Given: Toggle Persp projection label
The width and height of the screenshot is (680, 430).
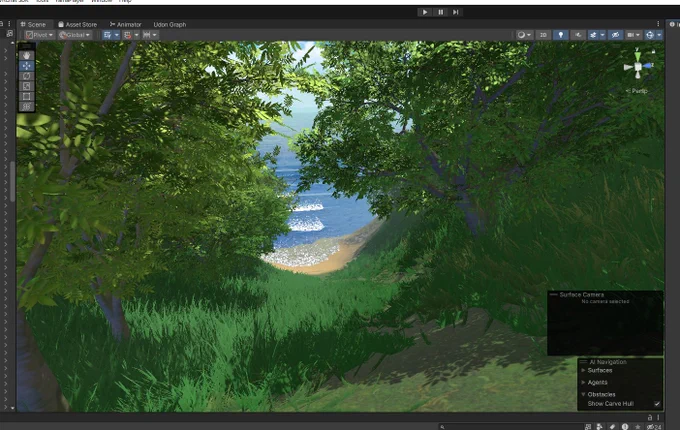Looking at the screenshot, I should click(637, 91).
